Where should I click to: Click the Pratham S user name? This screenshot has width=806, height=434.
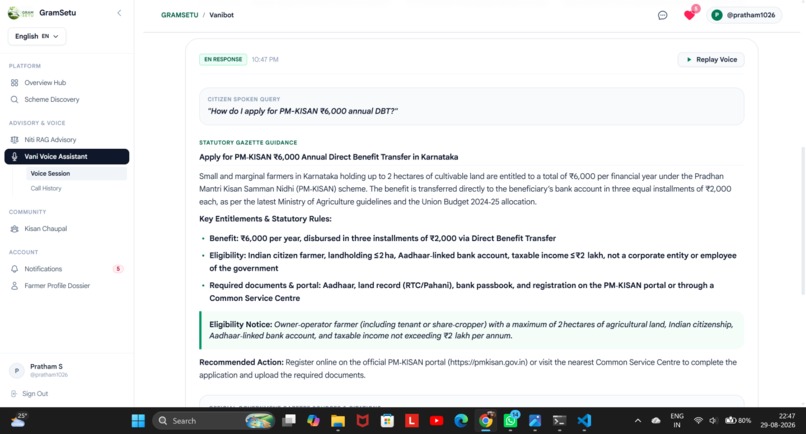pos(46,366)
